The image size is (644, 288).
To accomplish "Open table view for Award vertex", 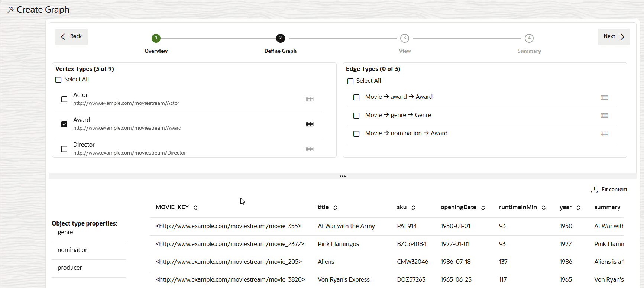I will (x=310, y=124).
